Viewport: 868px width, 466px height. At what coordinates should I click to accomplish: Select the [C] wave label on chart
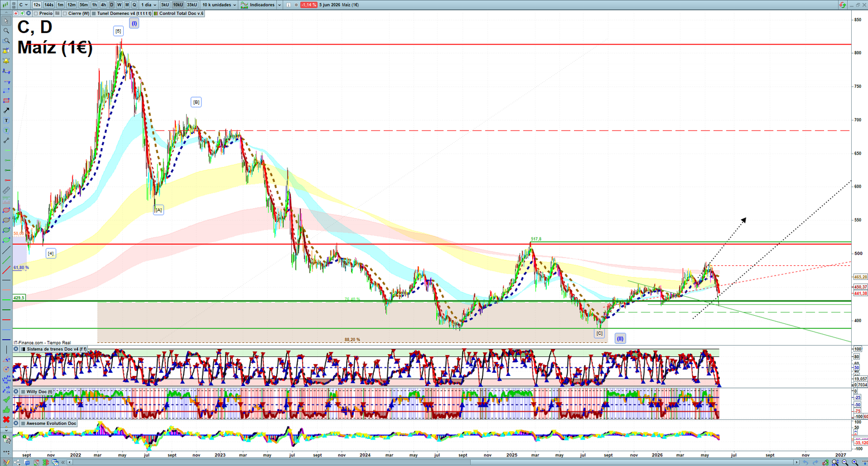[x=599, y=333]
